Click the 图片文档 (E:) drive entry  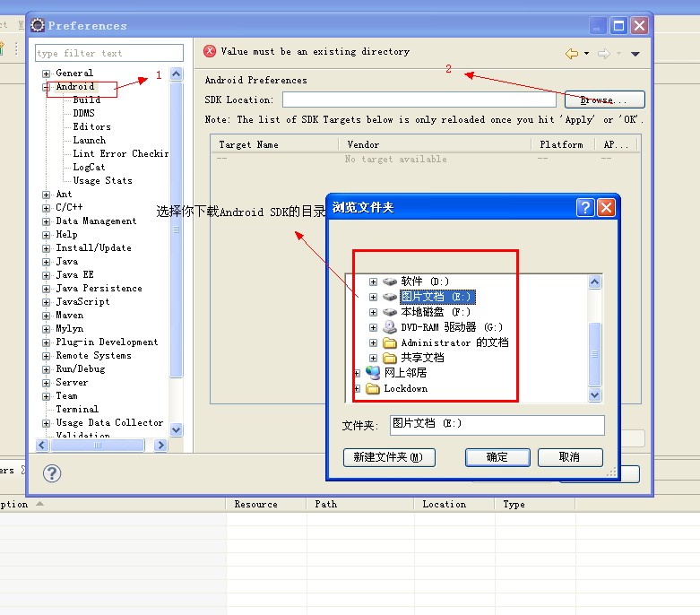pyautogui.click(x=437, y=297)
